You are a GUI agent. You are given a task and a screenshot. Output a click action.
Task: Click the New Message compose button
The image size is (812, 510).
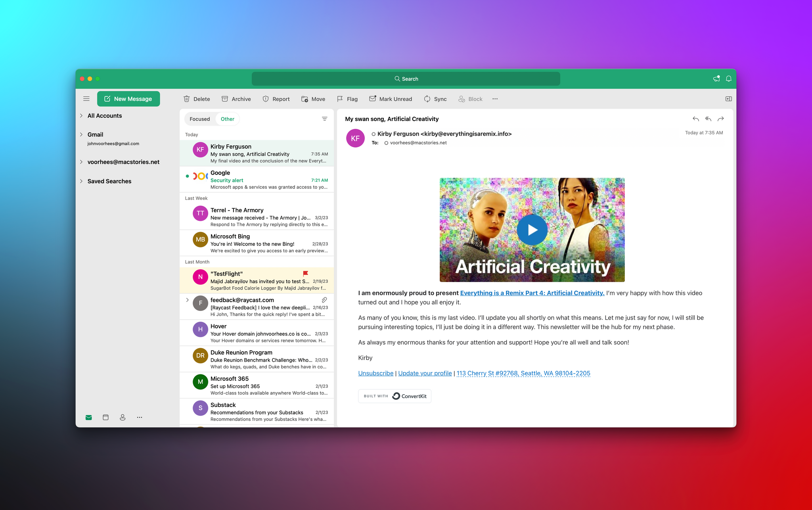[x=128, y=98]
